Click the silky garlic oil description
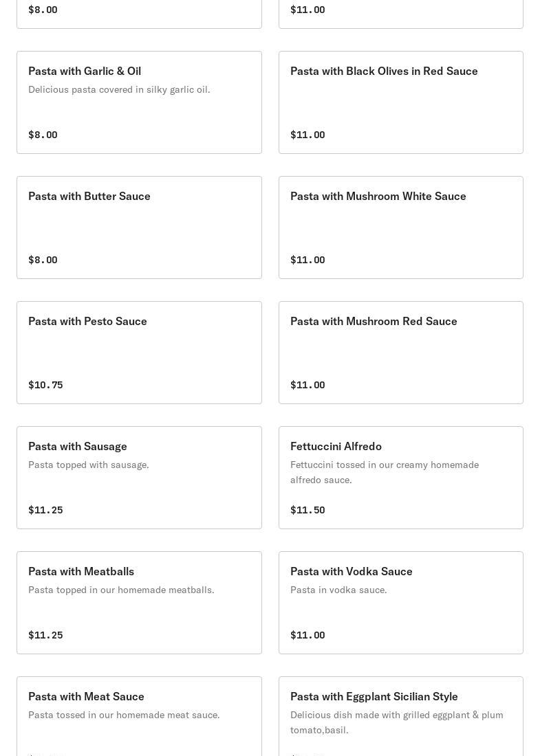Image resolution: width=540 pixels, height=756 pixels. 119,90
